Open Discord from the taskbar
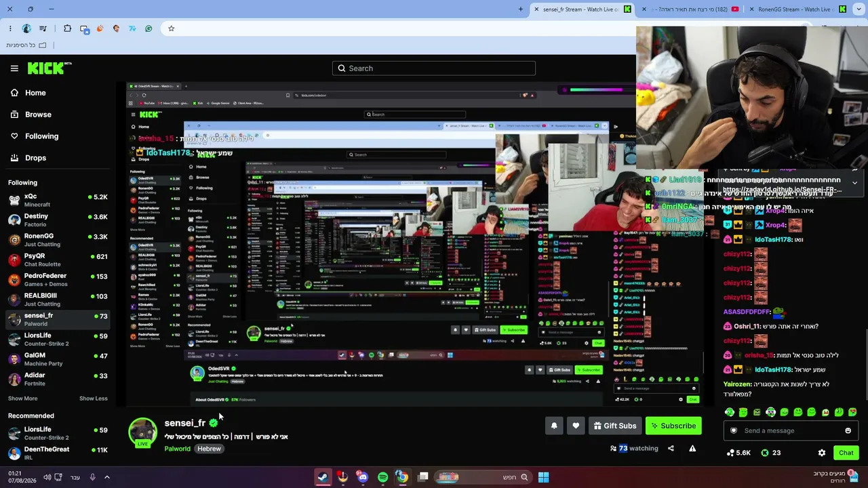Screen dimensions: 868x488 click(x=363, y=477)
